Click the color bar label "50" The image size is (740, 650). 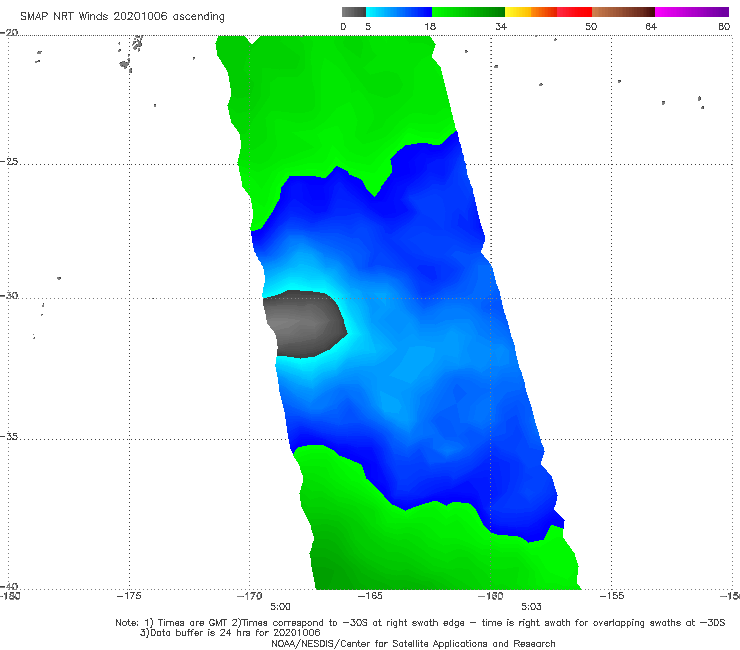coord(591,27)
